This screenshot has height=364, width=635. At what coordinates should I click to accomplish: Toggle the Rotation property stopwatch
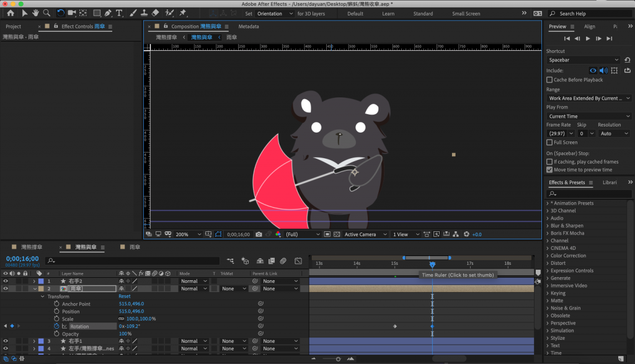[56, 326]
